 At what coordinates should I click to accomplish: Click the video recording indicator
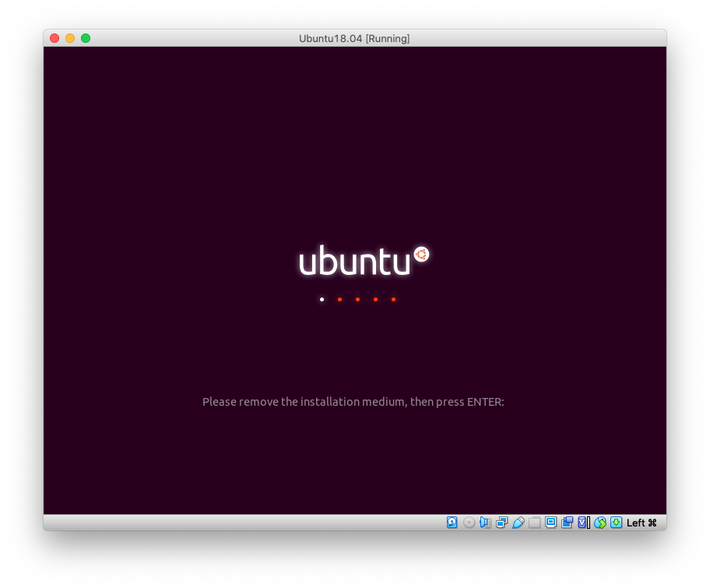[x=567, y=523]
